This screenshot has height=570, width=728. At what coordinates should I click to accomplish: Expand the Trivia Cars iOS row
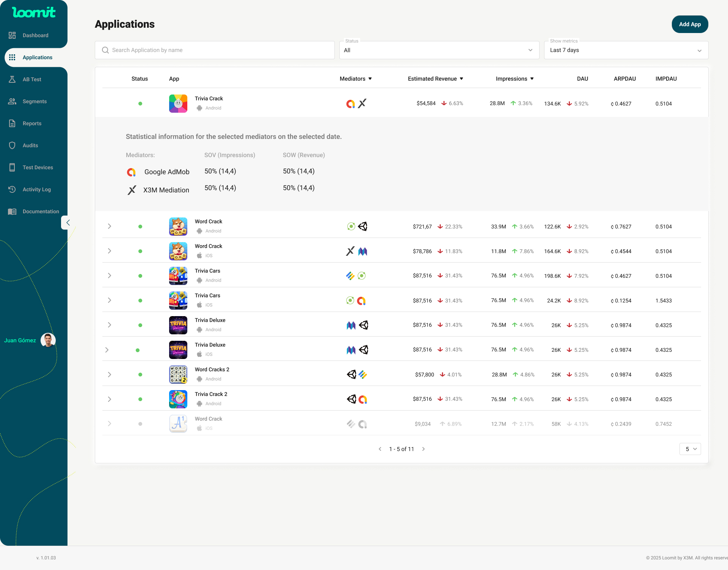[109, 301]
